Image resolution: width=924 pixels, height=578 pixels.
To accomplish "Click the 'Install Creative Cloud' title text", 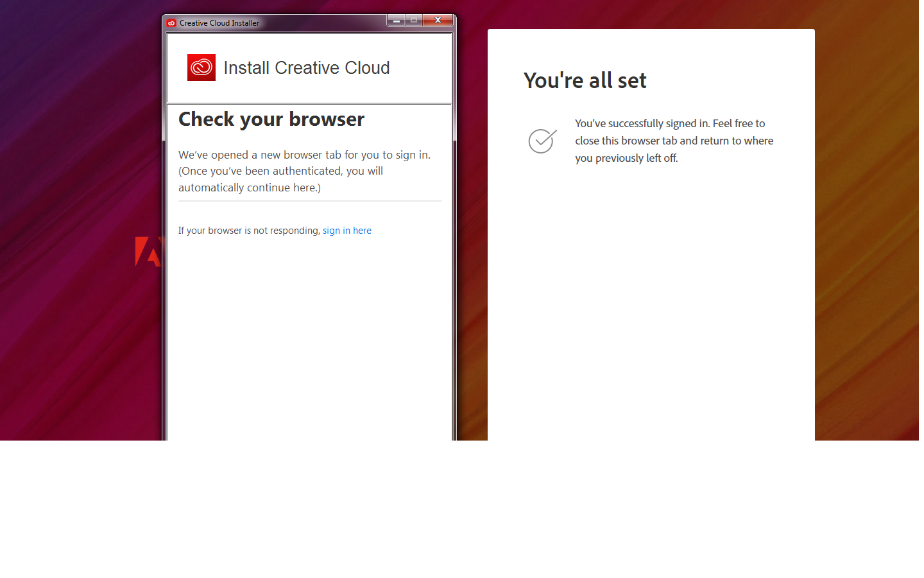I will click(307, 67).
